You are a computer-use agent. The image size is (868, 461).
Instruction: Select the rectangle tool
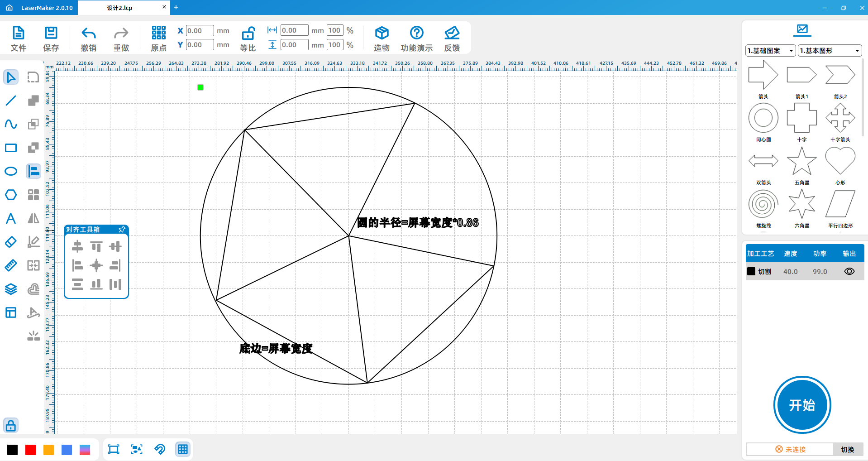11,148
